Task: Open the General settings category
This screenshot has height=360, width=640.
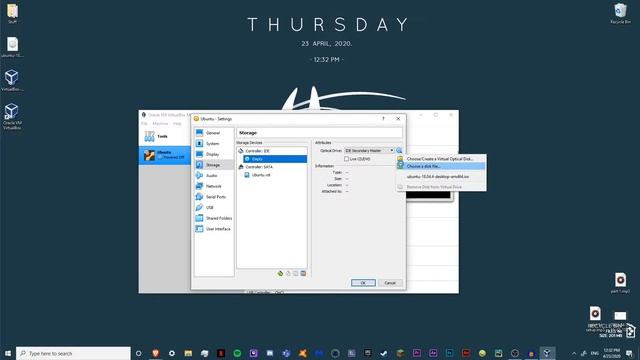Action: pyautogui.click(x=213, y=133)
